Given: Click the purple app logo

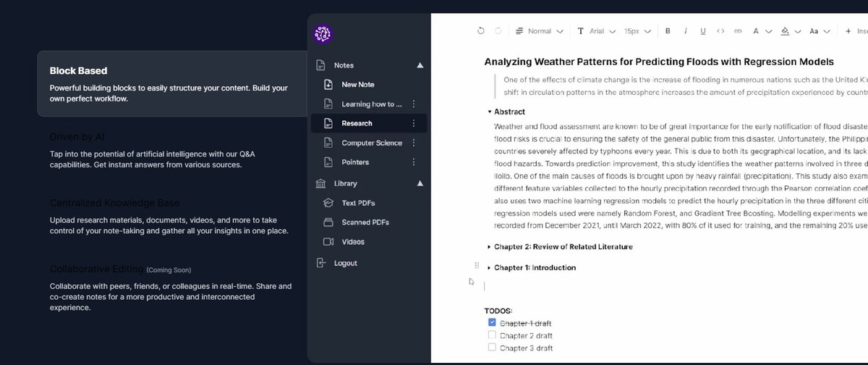Looking at the screenshot, I should (323, 33).
